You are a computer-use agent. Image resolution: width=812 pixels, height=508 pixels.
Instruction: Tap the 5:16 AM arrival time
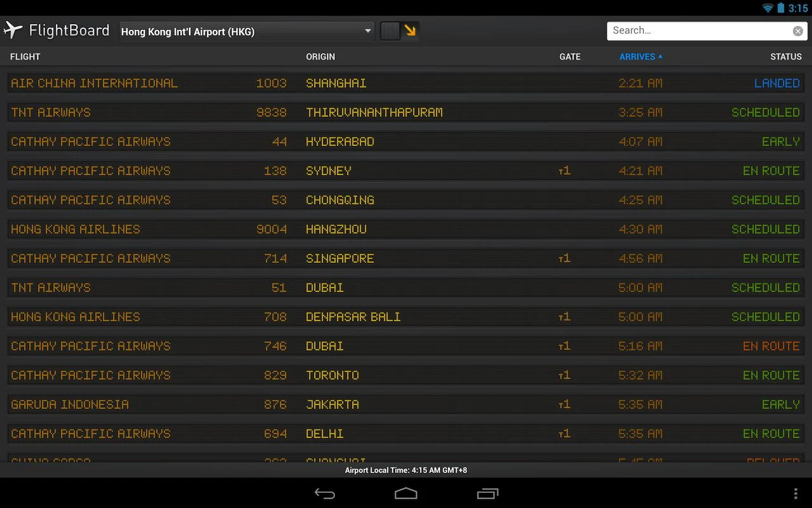[641, 346]
